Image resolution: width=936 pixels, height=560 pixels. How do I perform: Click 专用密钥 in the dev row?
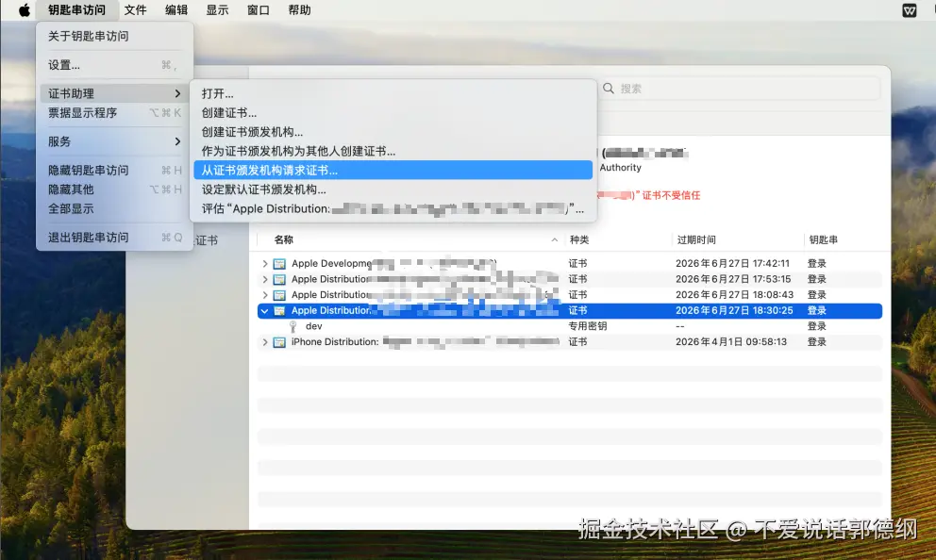(588, 326)
